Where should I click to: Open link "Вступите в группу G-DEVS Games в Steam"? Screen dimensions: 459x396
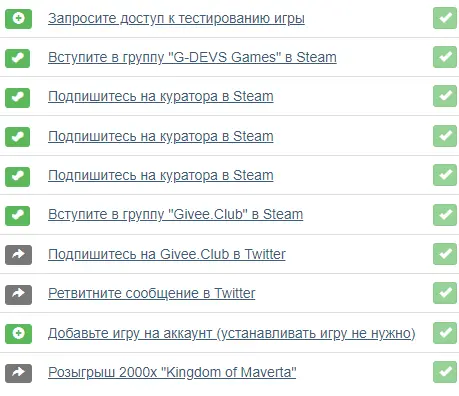(x=192, y=57)
